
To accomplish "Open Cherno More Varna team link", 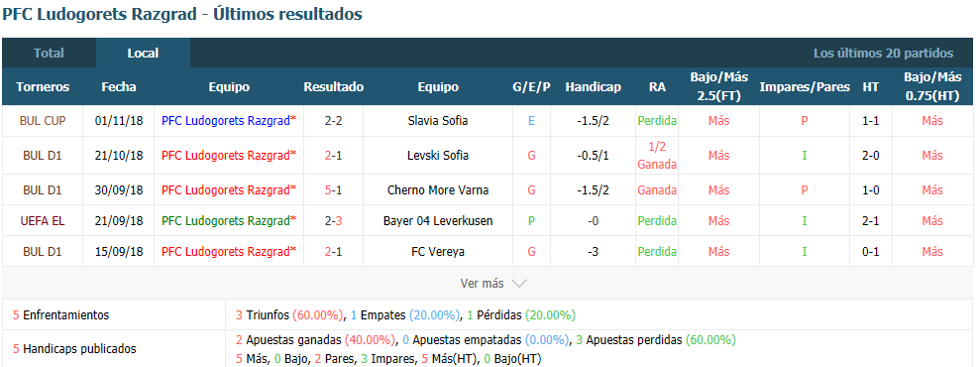I will (x=438, y=189).
